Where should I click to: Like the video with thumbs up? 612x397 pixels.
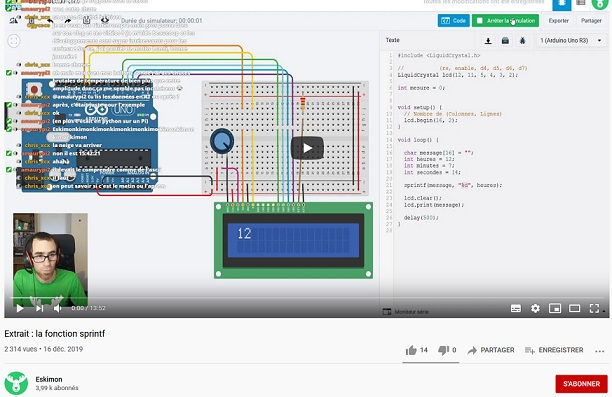[x=416, y=350]
